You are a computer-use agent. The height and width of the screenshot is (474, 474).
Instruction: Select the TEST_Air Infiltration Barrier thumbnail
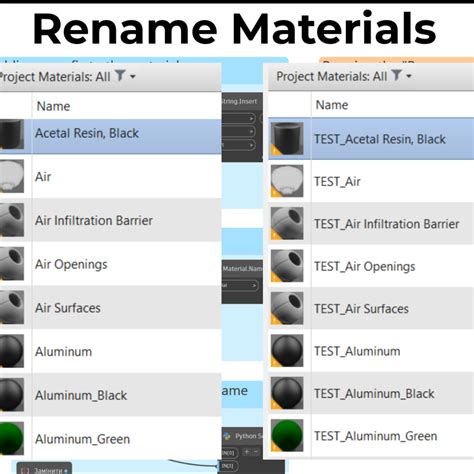tap(287, 223)
